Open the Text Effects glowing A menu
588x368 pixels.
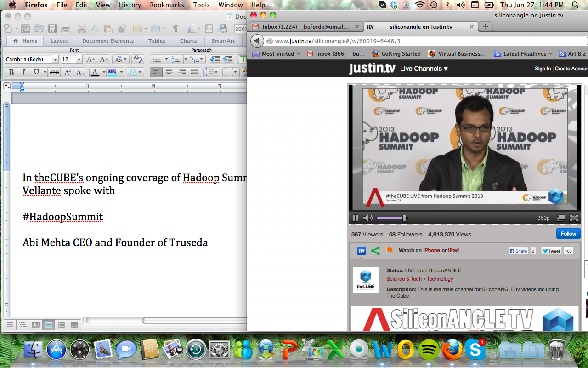tap(135, 72)
